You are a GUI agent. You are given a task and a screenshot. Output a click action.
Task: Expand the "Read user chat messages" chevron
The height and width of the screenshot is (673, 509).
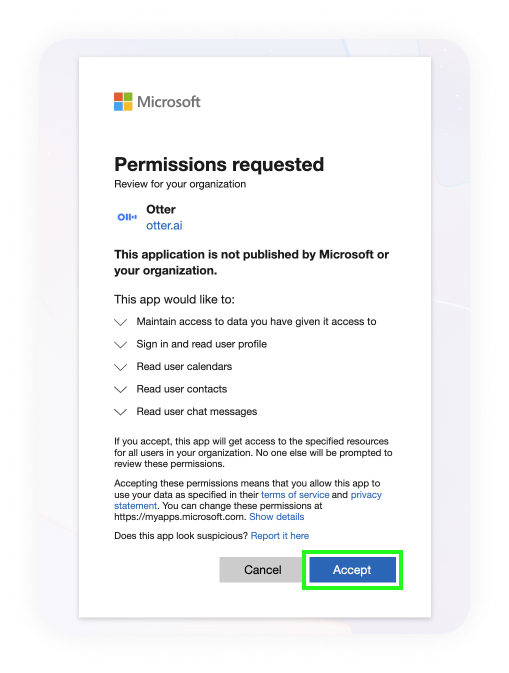pyautogui.click(x=121, y=412)
